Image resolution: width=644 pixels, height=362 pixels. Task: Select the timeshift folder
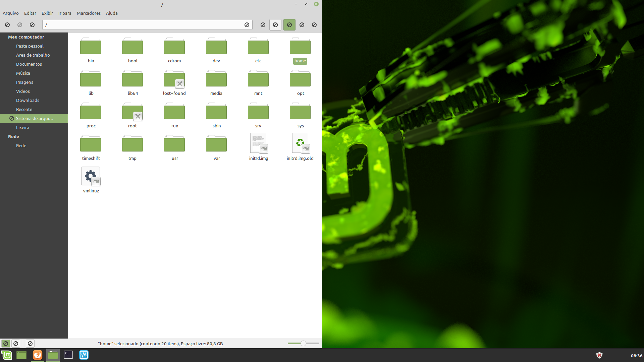click(91, 148)
